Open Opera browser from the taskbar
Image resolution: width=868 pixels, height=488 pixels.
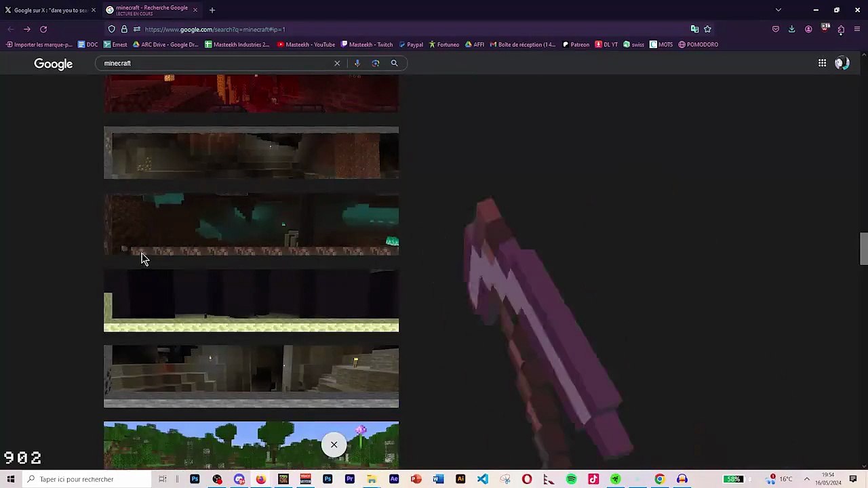pos(527,479)
